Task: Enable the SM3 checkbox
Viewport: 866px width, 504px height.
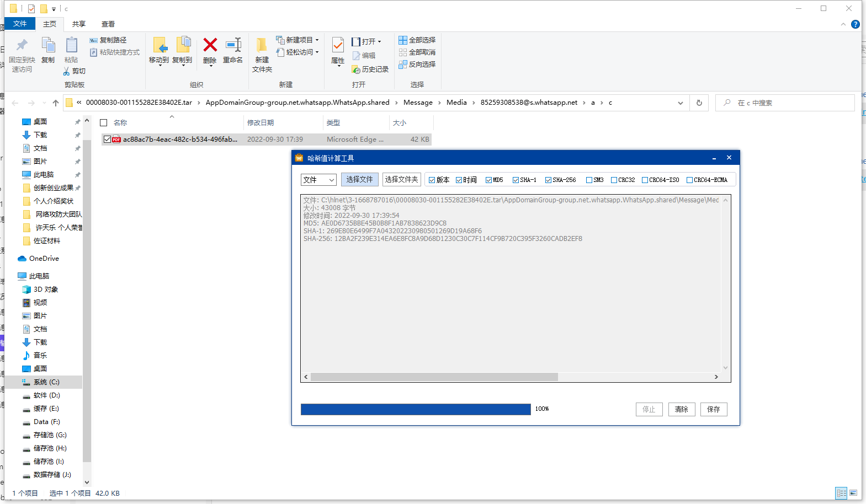Action: (x=589, y=180)
